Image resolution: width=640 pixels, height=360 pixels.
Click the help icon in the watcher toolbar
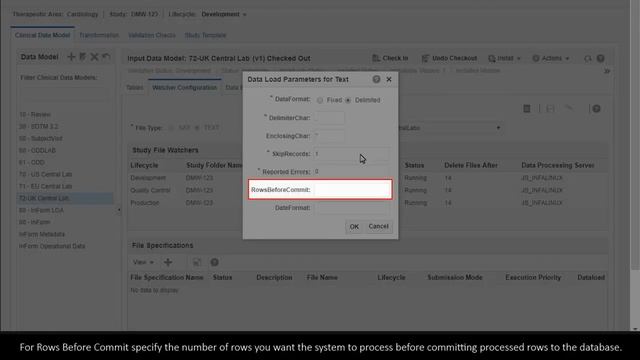click(596, 109)
